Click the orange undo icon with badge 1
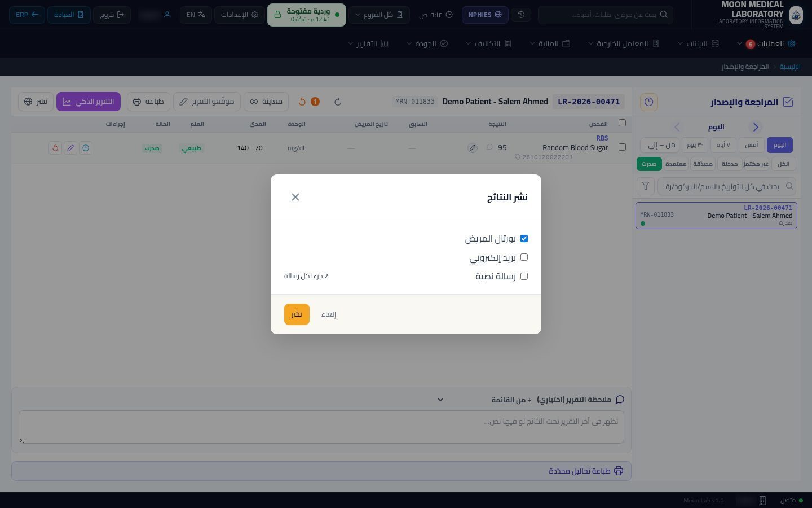The width and height of the screenshot is (812, 508). click(308, 102)
